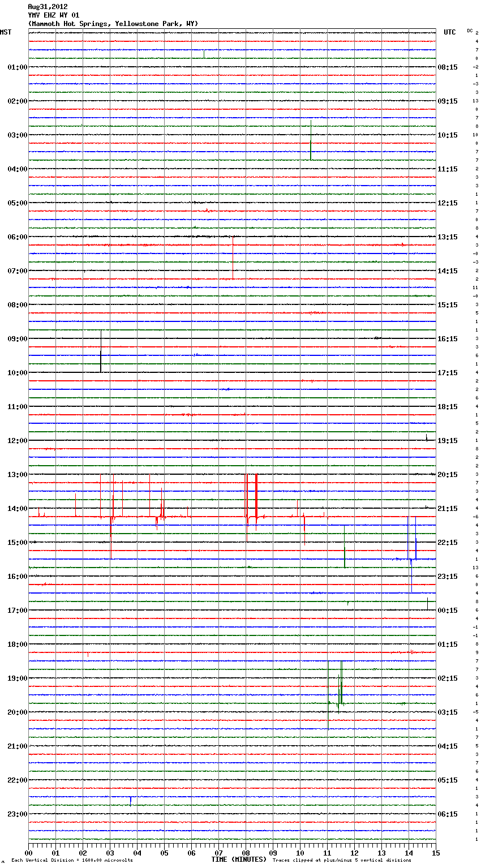Click the blue spike below the 22:00 row

click(x=131, y=801)
